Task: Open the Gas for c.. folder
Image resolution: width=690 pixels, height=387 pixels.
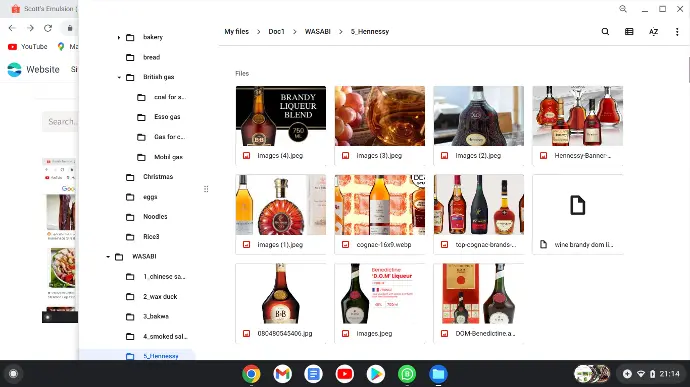Action: [169, 137]
